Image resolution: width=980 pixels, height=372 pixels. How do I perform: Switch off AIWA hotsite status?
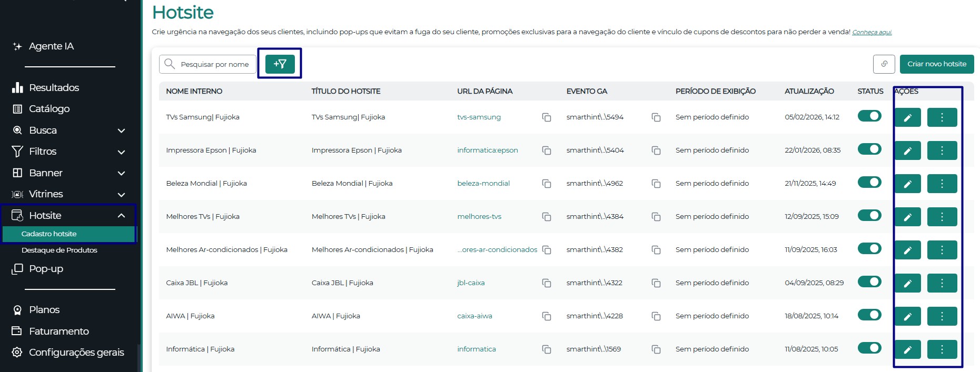coord(869,315)
